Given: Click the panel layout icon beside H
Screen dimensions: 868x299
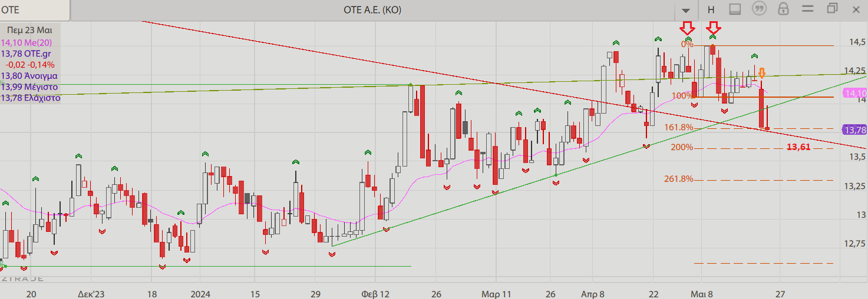Looking at the screenshot, I should coord(735,9).
